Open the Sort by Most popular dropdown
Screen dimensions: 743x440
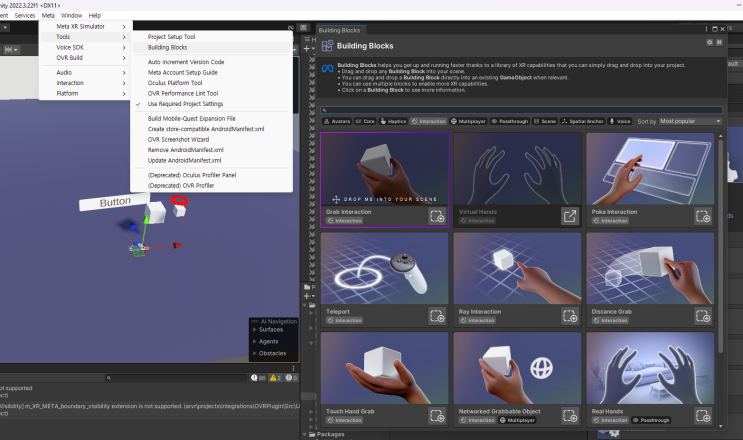pyautogui.click(x=690, y=121)
